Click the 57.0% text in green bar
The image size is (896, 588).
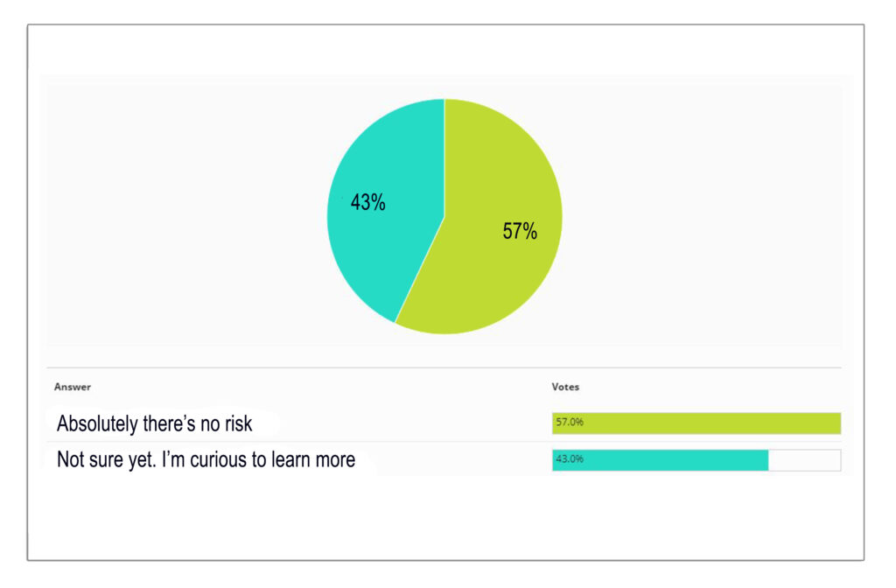coord(570,423)
